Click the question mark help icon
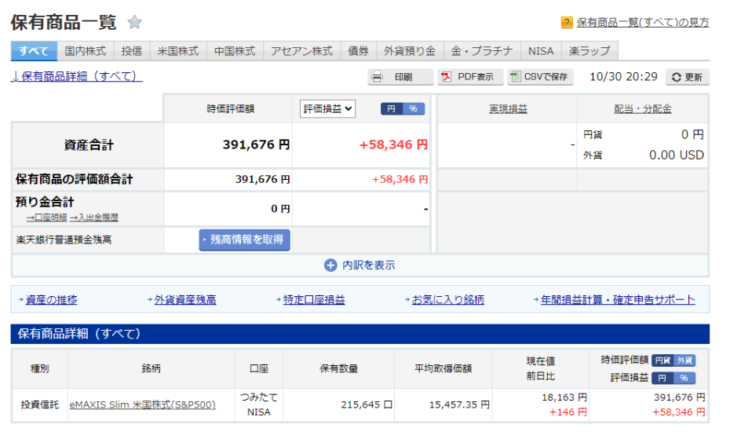The height and width of the screenshot is (432, 730). pos(567,22)
